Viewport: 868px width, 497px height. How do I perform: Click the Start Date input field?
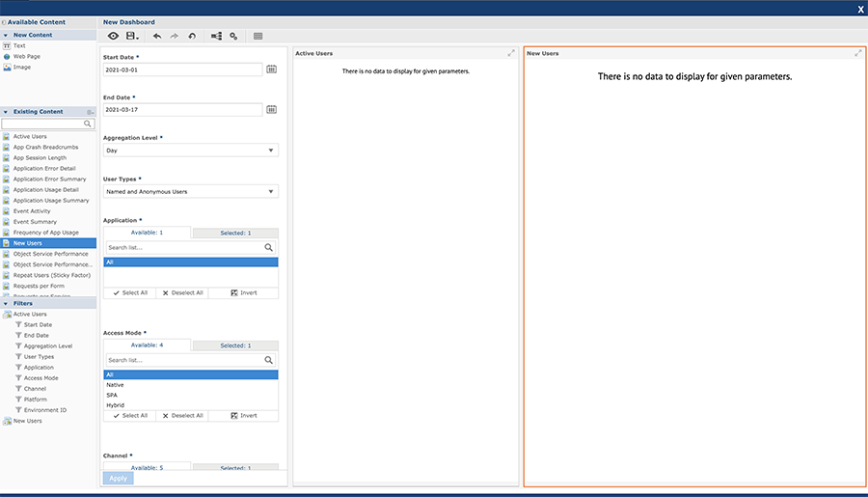[x=182, y=69]
